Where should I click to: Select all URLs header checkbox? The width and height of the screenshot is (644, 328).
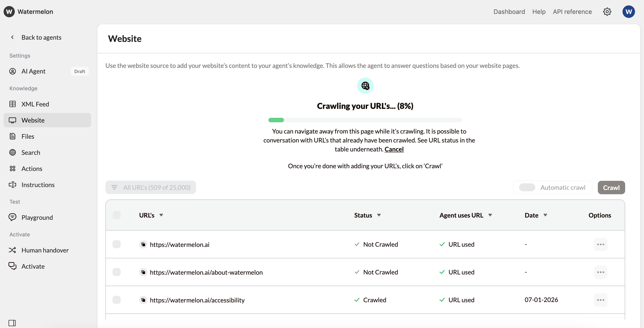(117, 215)
